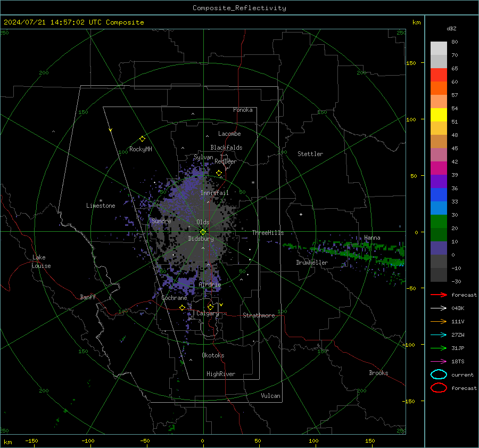Click the cyan current ellipse legend icon

(439, 374)
